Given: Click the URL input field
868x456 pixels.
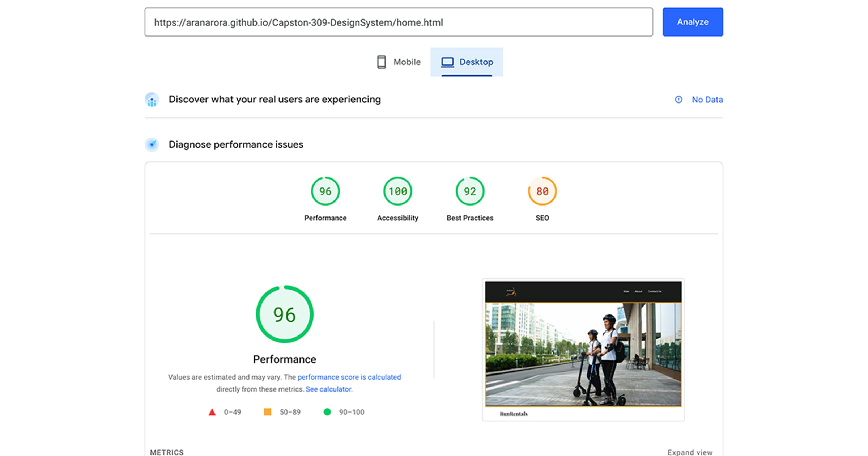Looking at the screenshot, I should click(x=399, y=22).
